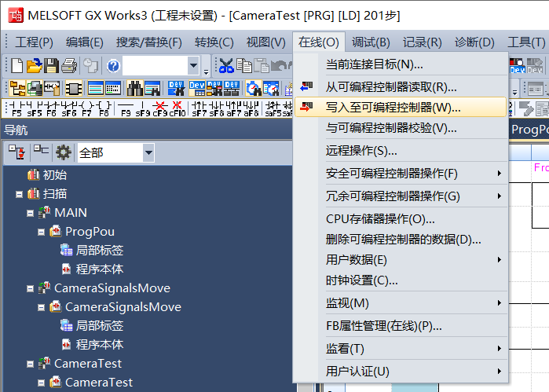The width and height of the screenshot is (549, 392).
Task: Open the 搜索/替换(F) menu
Action: 148,42
